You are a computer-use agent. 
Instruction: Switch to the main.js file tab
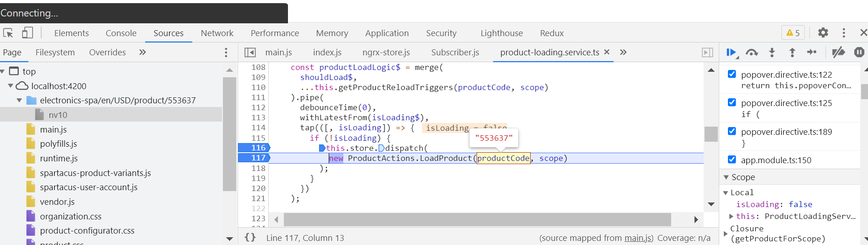278,53
